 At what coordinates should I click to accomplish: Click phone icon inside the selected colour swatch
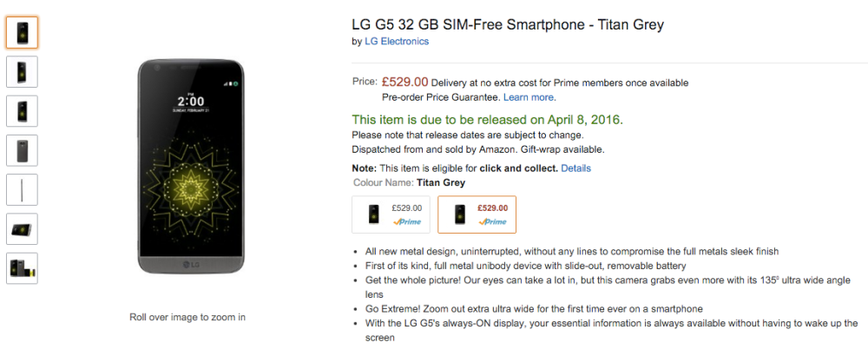pos(460,214)
